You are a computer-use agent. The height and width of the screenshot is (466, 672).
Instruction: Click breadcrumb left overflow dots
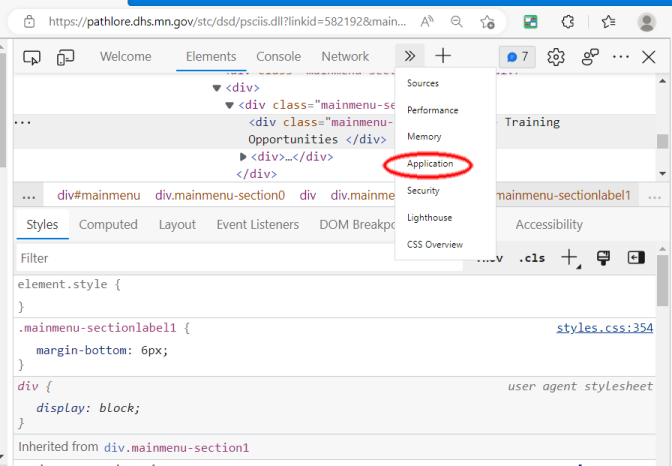click(x=29, y=196)
